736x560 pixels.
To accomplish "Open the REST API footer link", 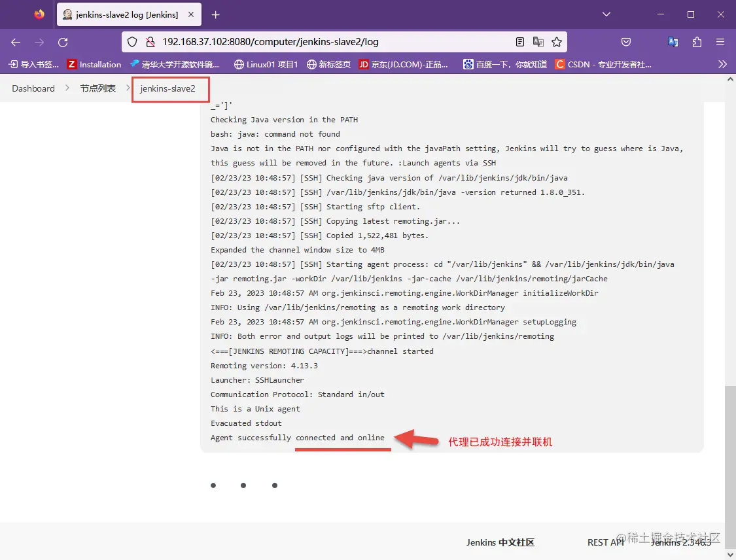I will [606, 542].
